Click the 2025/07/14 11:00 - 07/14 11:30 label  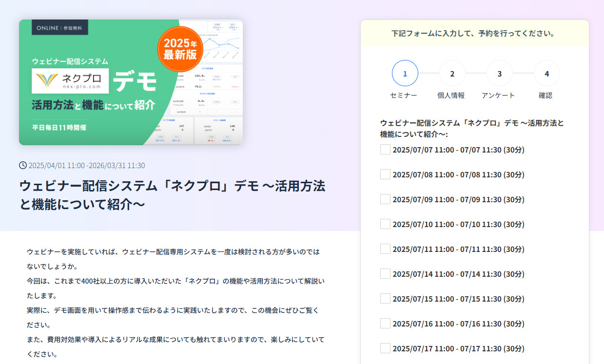point(458,274)
